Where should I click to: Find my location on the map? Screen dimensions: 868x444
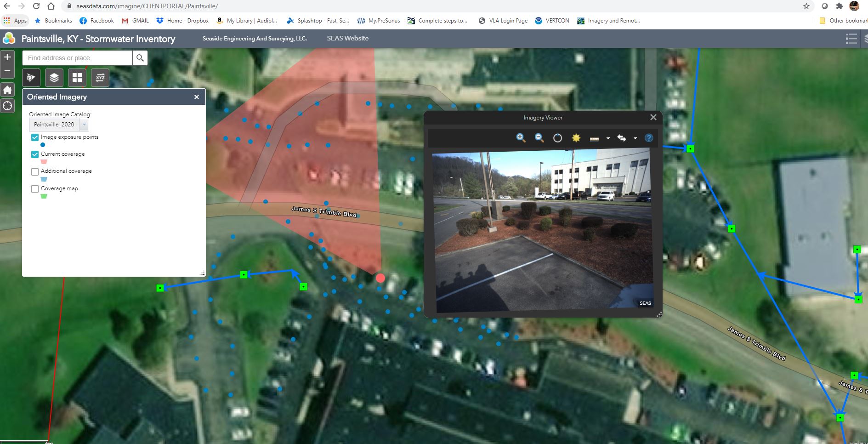[x=7, y=106]
